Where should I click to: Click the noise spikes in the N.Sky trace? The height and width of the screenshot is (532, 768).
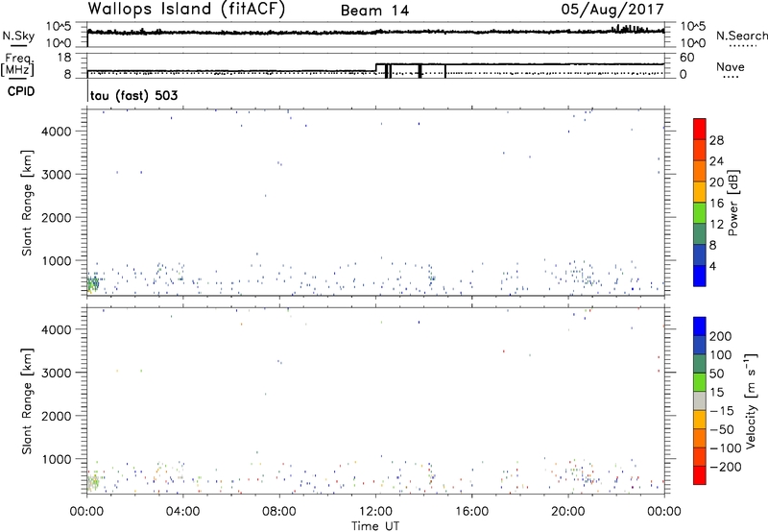631,29
